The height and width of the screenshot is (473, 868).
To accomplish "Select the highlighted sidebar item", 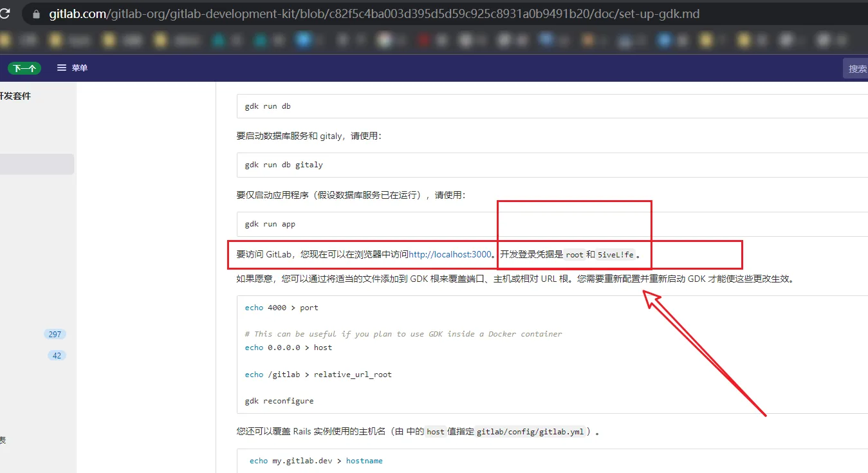I will 36,164.
